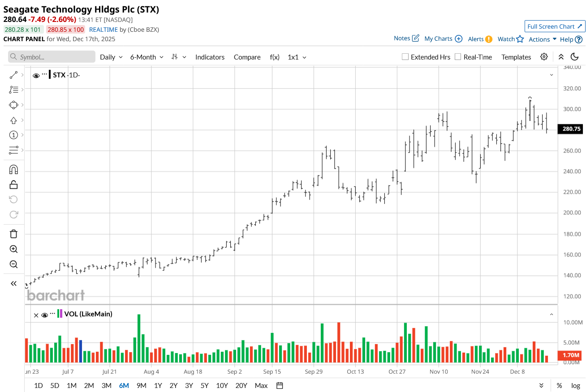Collapse the VOL pane chevron
The height and width of the screenshot is (392, 586).
552,315
